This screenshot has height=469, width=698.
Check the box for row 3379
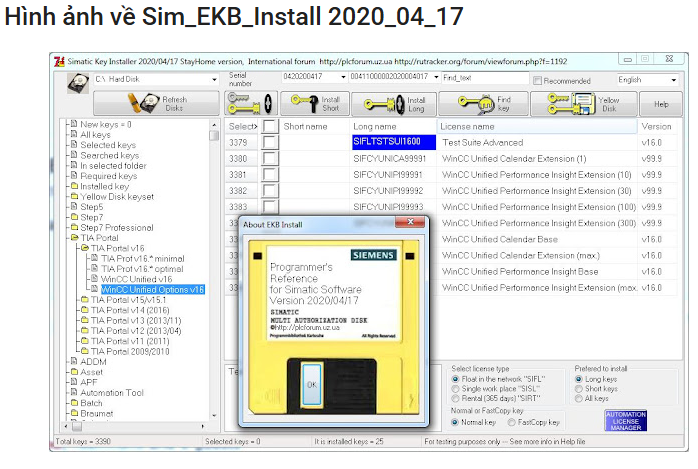pyautogui.click(x=270, y=142)
